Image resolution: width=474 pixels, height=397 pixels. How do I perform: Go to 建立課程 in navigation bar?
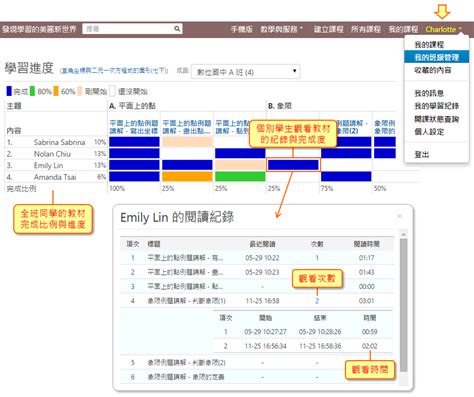[328, 29]
